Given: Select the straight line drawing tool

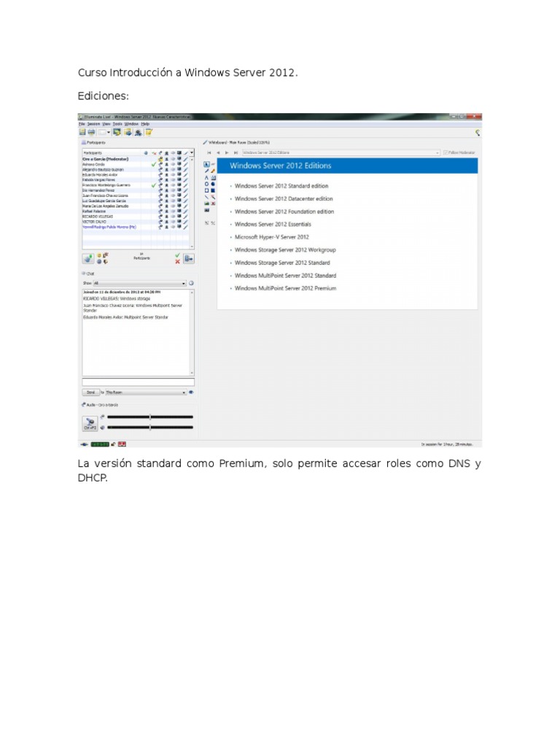Looking at the screenshot, I should pyautogui.click(x=206, y=197).
